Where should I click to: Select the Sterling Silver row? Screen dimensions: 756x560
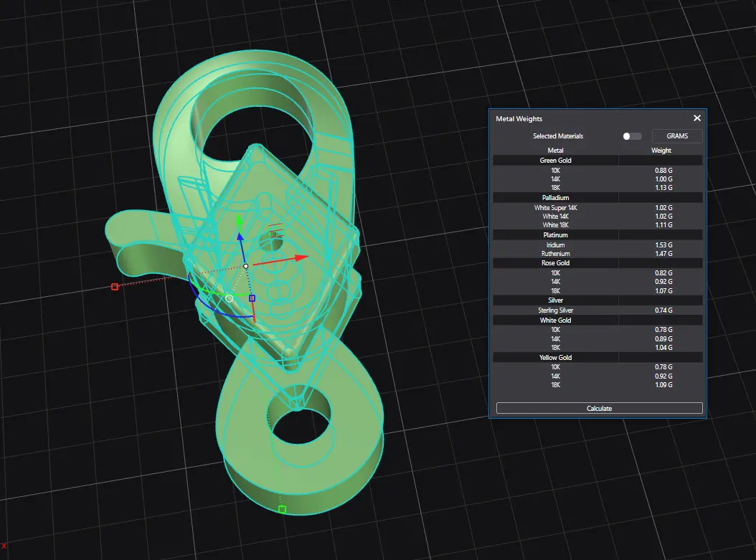pos(555,310)
